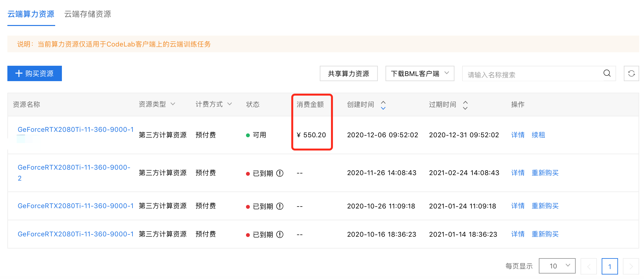Sort by 创建时间 column arrows
644x279 pixels.
383,105
